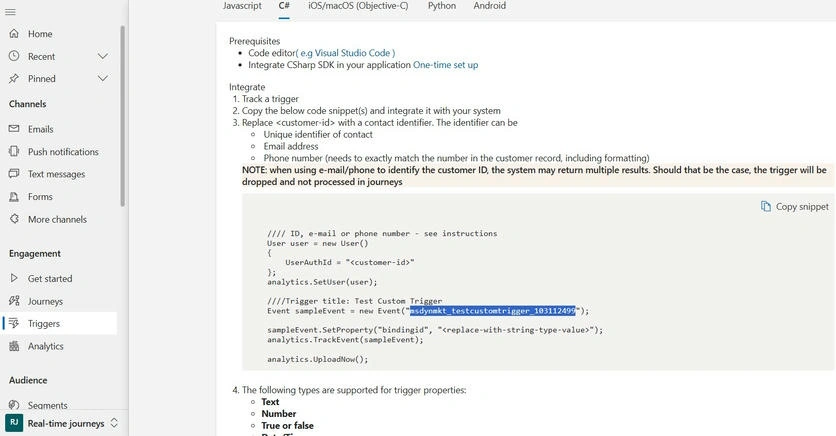Select the Forms icon
Image resolution: width=836 pixels, height=436 pixels.
(x=14, y=197)
